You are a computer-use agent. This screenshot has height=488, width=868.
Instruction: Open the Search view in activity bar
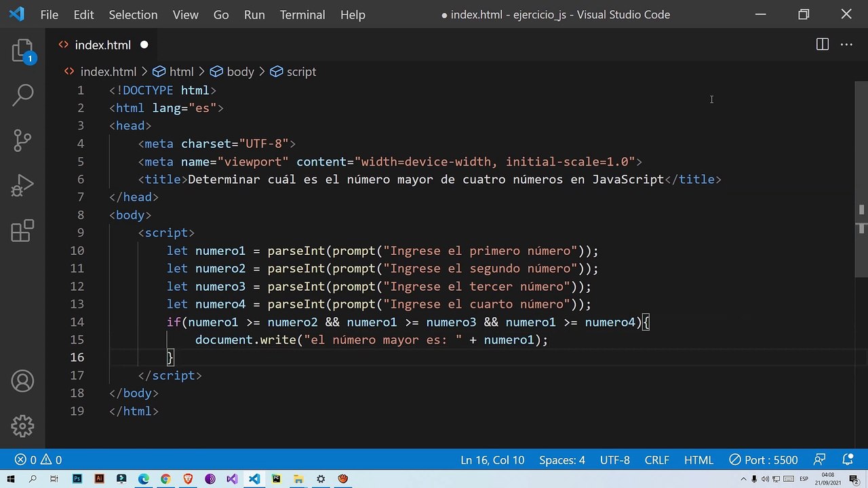[x=22, y=96]
